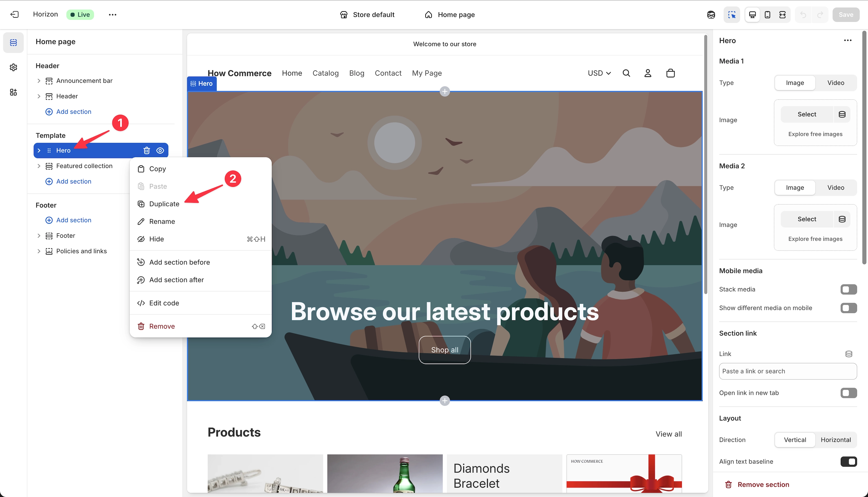Click the Paste a link or search field
This screenshot has width=868, height=497.
coord(788,371)
